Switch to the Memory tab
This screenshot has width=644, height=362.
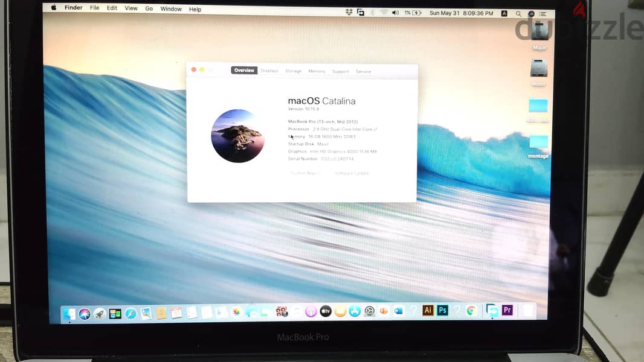(317, 71)
